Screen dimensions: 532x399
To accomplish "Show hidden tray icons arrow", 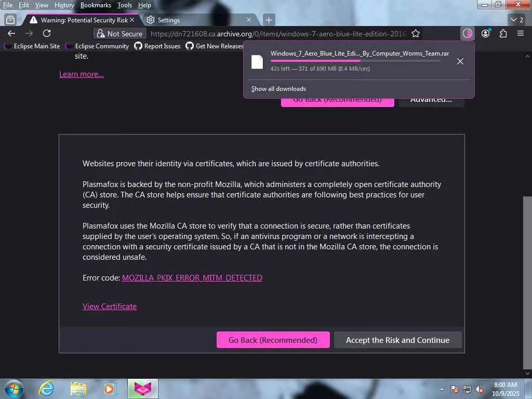I will 442,389.
